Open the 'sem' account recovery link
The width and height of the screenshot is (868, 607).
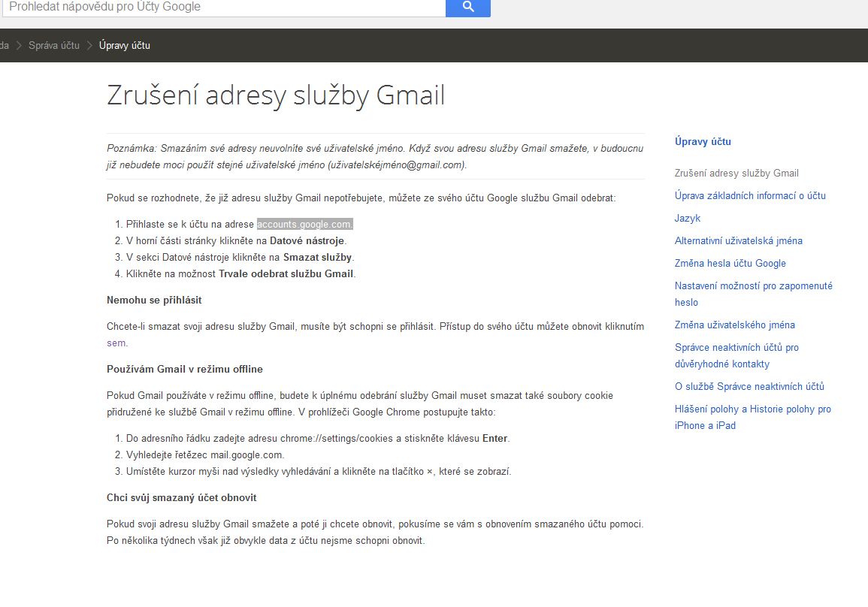click(116, 343)
